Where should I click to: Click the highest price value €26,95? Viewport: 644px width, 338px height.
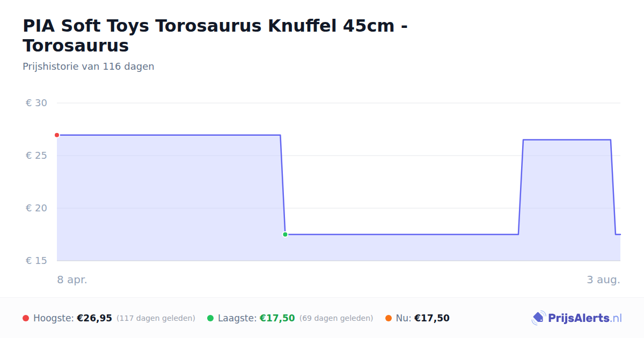click(94, 318)
